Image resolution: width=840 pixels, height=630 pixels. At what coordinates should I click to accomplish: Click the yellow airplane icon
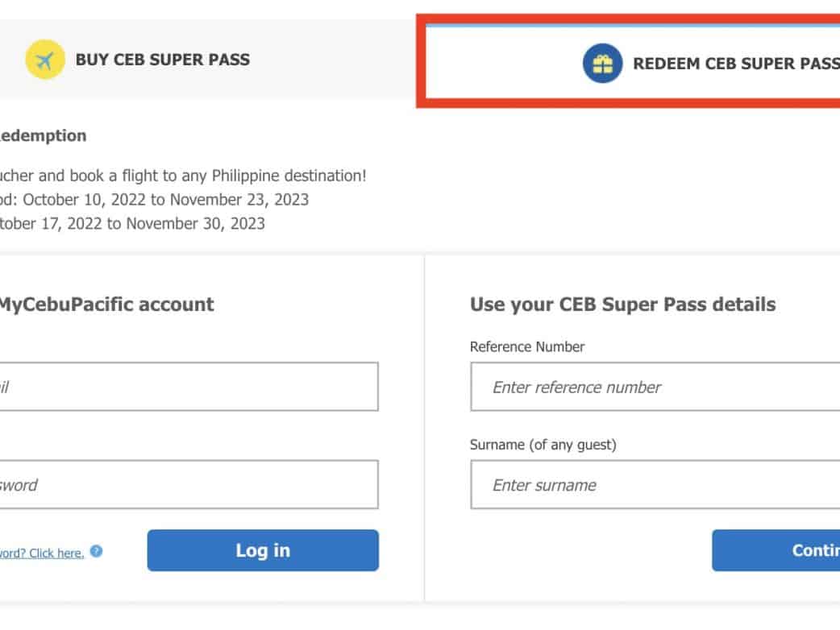tap(45, 60)
